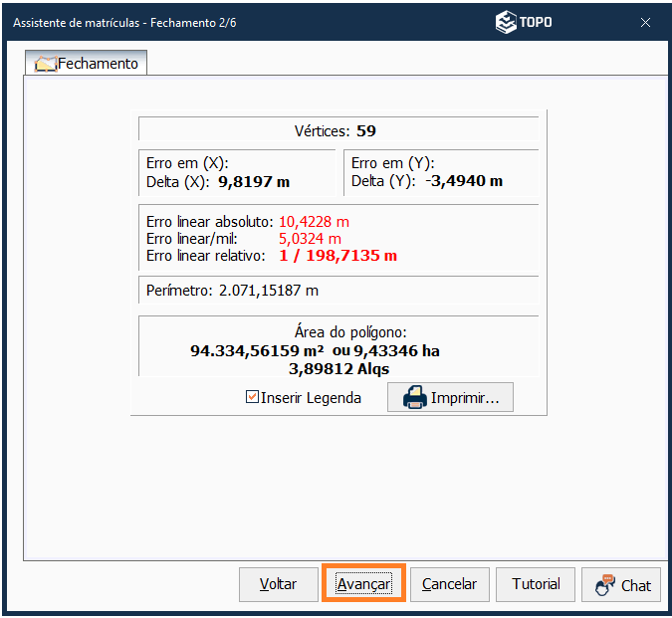Screen dimensions: 672x618
Task: Toggle the Inserir Legenda checkbox
Action: pos(253,398)
